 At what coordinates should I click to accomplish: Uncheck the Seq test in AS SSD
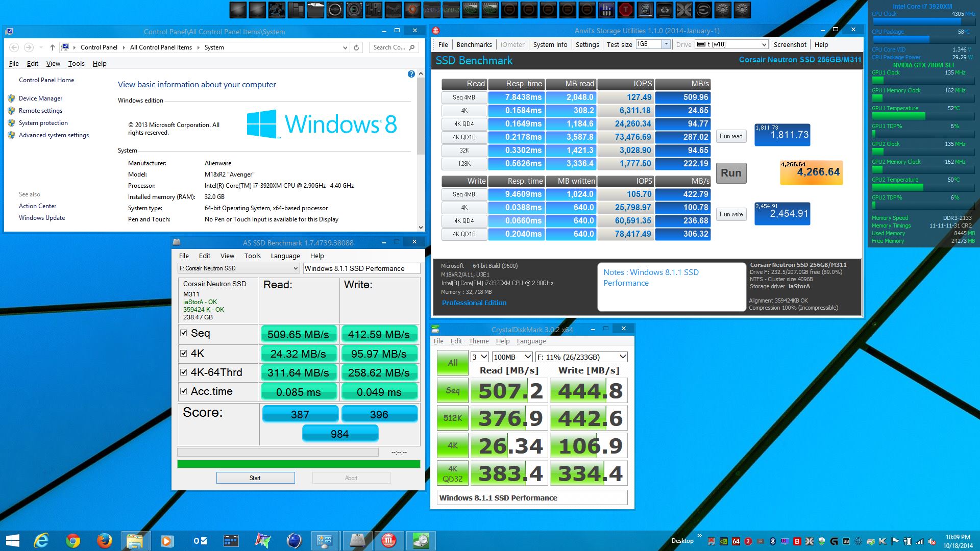184,333
